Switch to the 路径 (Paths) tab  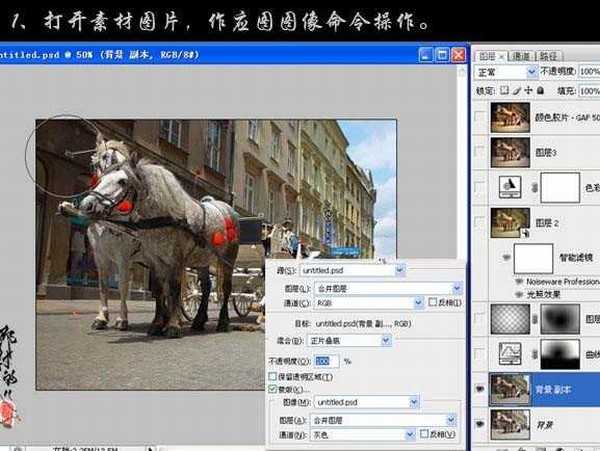pyautogui.click(x=549, y=56)
